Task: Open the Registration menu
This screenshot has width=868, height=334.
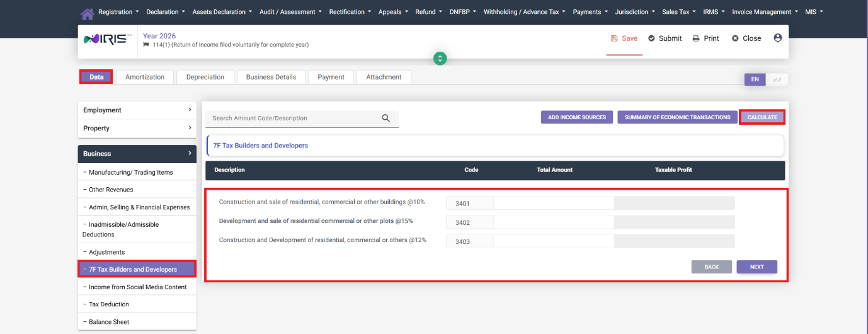Action: pyautogui.click(x=118, y=12)
